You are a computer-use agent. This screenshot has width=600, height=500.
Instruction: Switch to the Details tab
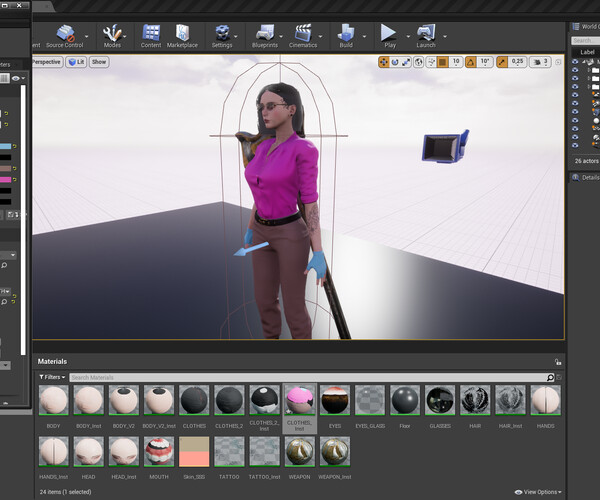[x=585, y=178]
